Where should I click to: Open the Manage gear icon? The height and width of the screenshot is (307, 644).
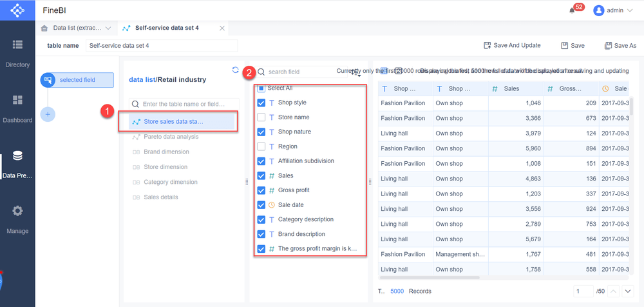[17, 212]
